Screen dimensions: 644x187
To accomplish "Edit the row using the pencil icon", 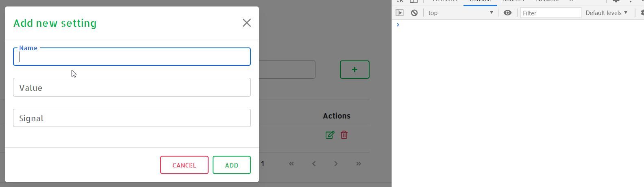I will (x=330, y=135).
